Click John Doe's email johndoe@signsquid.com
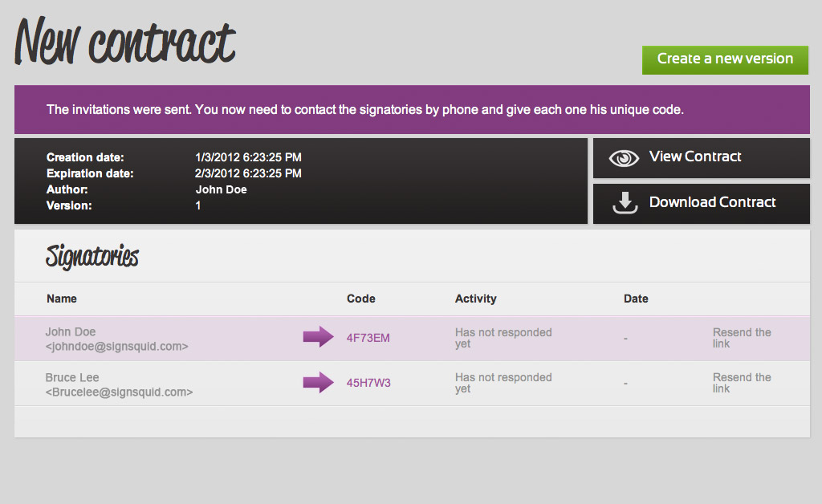Viewport: 822px width, 504px height. pos(116,347)
